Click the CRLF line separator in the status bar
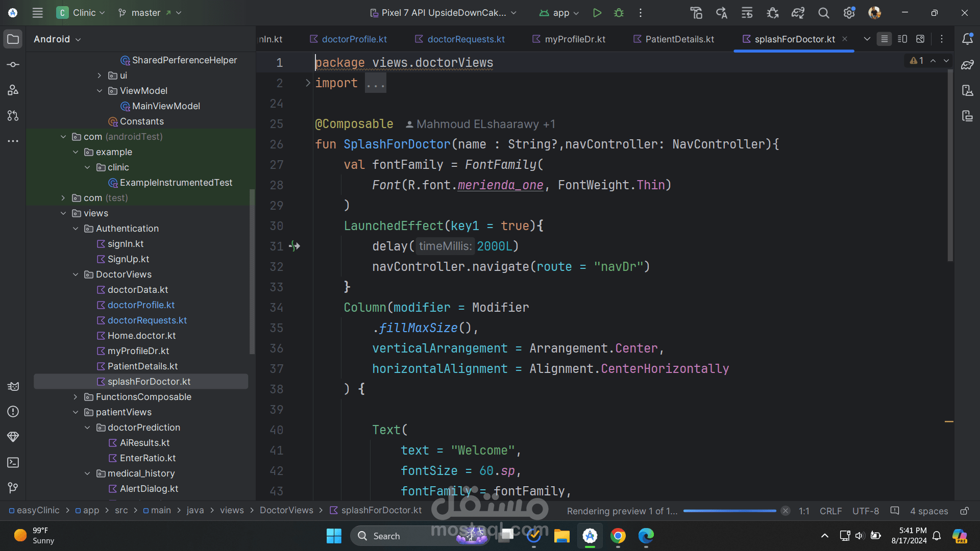Viewport: 980px width, 551px height. tap(830, 511)
